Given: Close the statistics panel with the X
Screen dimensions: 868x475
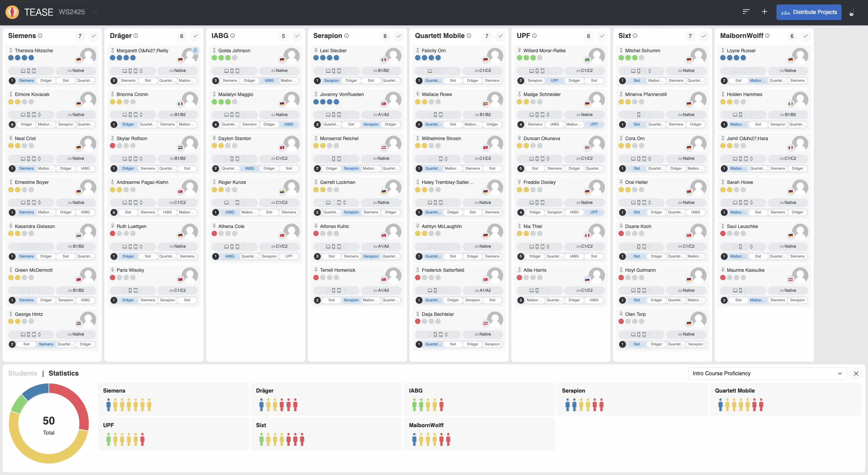Looking at the screenshot, I should click(x=856, y=373).
